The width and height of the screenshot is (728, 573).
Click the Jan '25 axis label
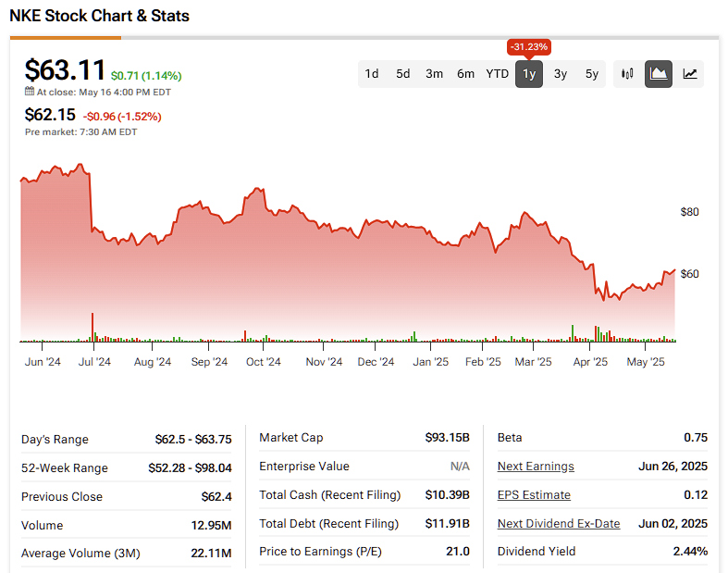pos(430,362)
